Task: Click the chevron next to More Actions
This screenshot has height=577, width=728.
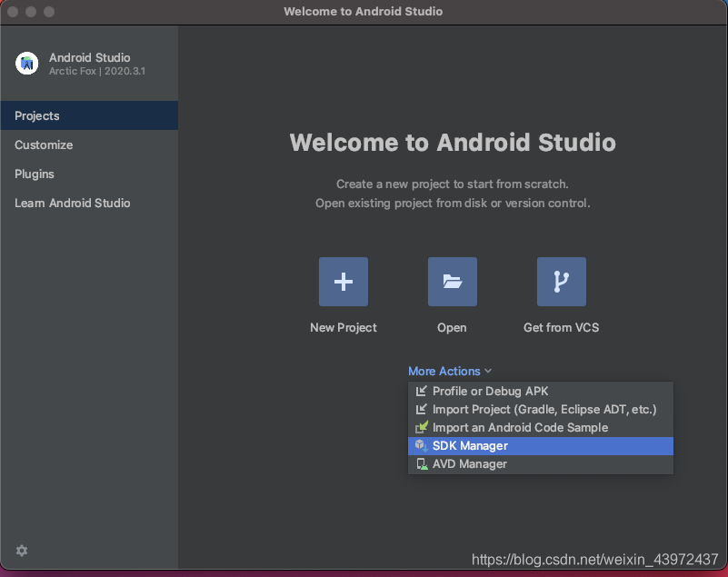Action: pyautogui.click(x=487, y=371)
